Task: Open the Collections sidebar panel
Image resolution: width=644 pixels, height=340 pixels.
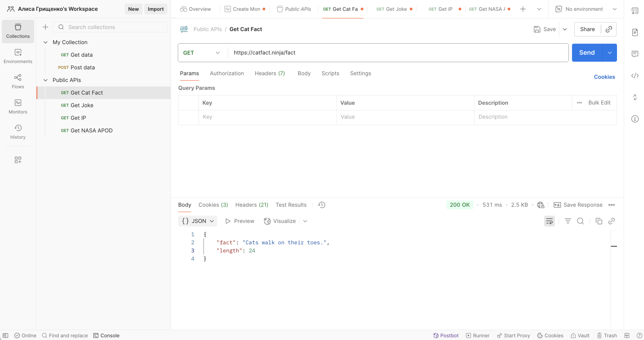Action: pos(18,31)
